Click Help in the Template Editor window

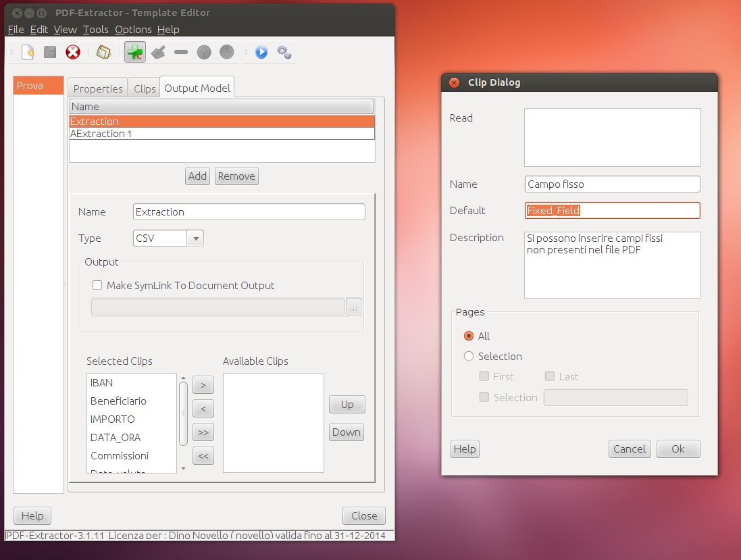point(32,515)
